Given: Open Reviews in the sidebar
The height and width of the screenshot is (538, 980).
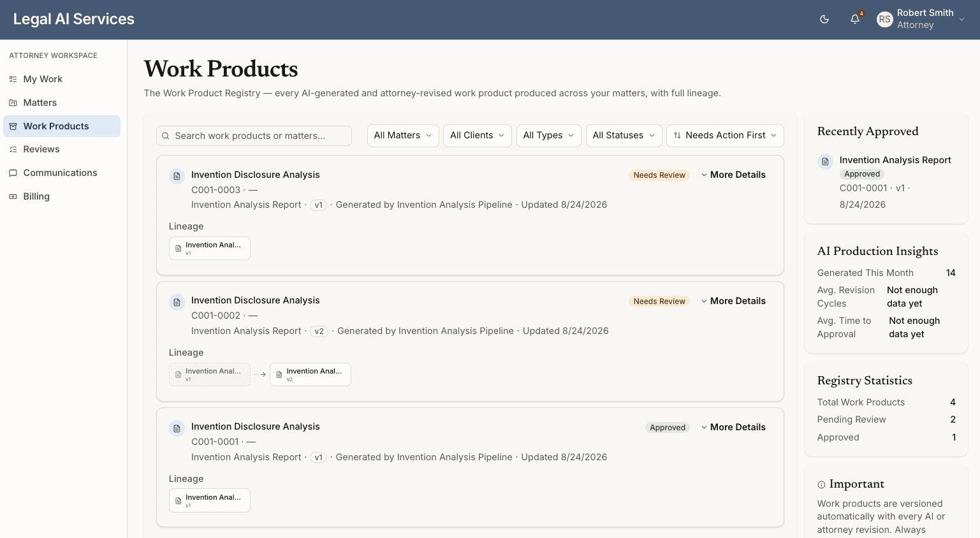Looking at the screenshot, I should (62, 149).
